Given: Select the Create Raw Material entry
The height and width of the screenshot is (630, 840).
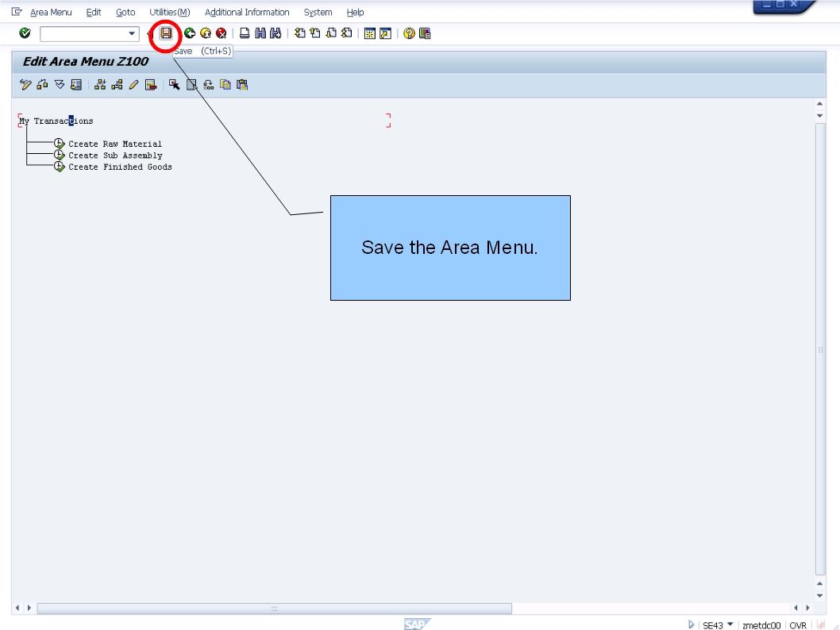Looking at the screenshot, I should click(x=115, y=144).
